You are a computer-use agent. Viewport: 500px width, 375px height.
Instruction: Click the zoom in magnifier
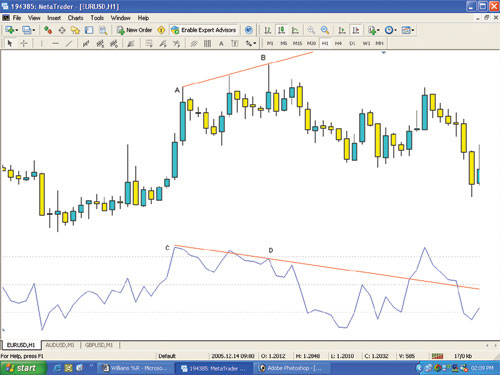311,30
